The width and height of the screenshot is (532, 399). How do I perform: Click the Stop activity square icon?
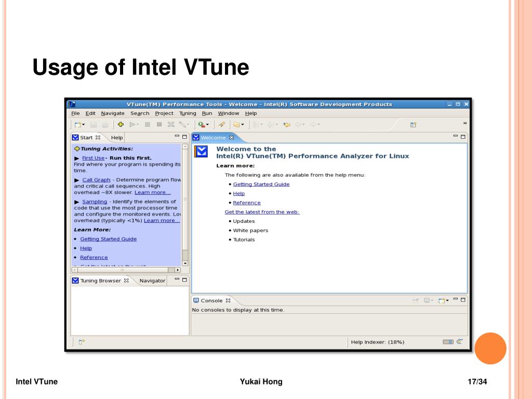pos(159,125)
